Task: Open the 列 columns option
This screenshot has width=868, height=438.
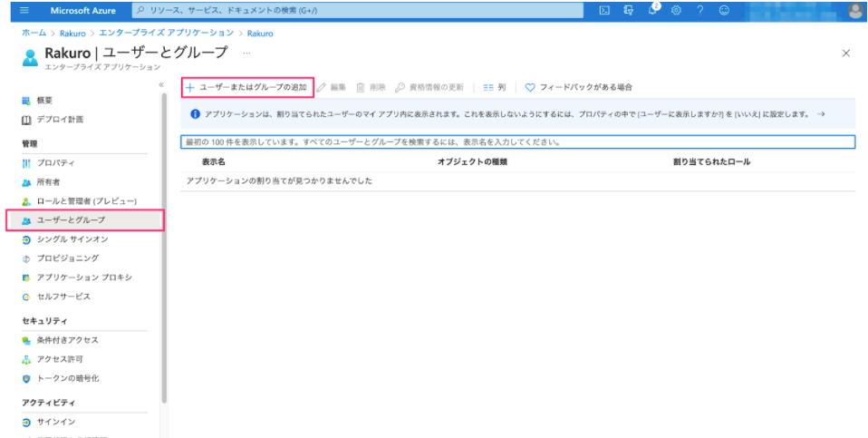Action: coord(495,87)
